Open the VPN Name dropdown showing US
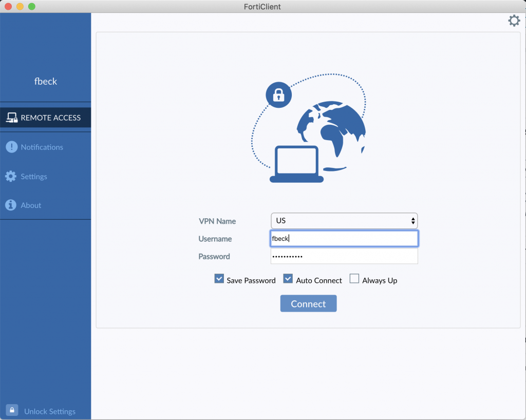526x420 pixels. point(344,221)
